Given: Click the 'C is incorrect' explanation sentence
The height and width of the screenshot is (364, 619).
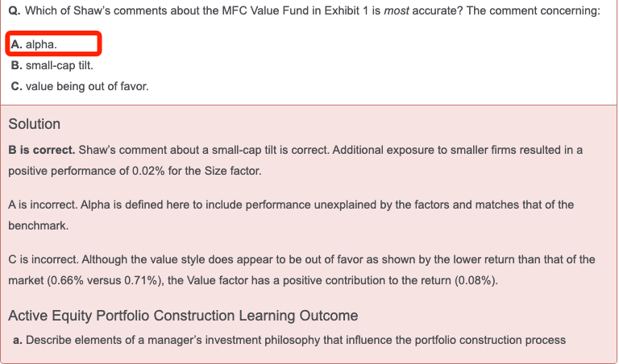Looking at the screenshot, I should click(301, 270).
